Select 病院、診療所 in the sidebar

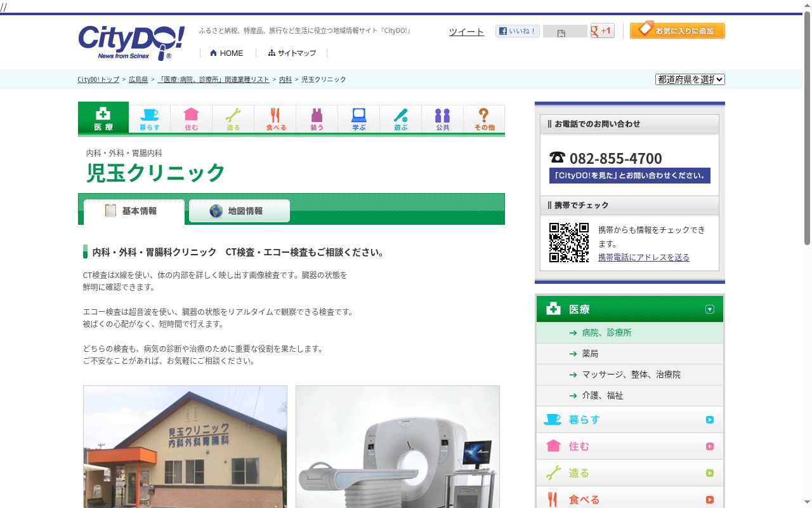tap(606, 333)
